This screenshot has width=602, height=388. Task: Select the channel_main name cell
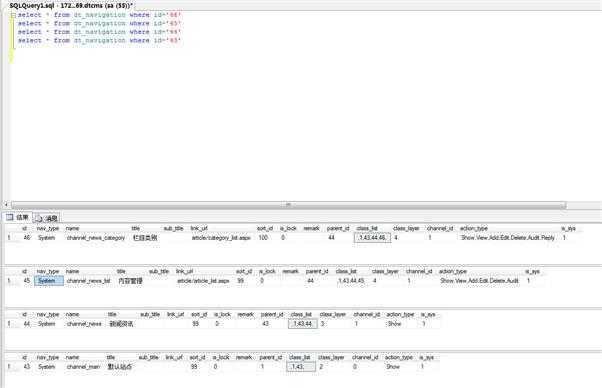pos(83,367)
